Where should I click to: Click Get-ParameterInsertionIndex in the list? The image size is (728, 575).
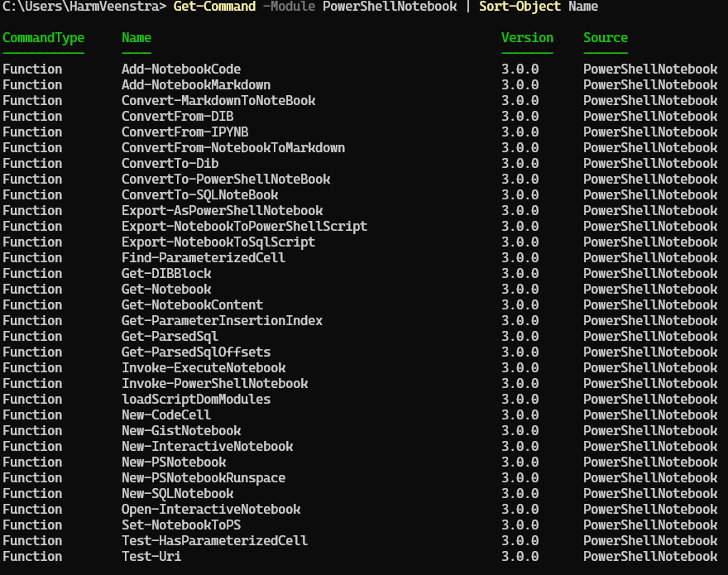coord(222,321)
